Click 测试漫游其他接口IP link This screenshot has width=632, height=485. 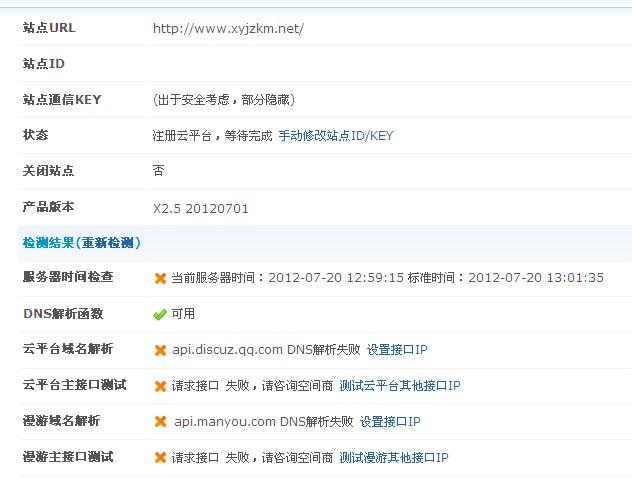point(394,458)
